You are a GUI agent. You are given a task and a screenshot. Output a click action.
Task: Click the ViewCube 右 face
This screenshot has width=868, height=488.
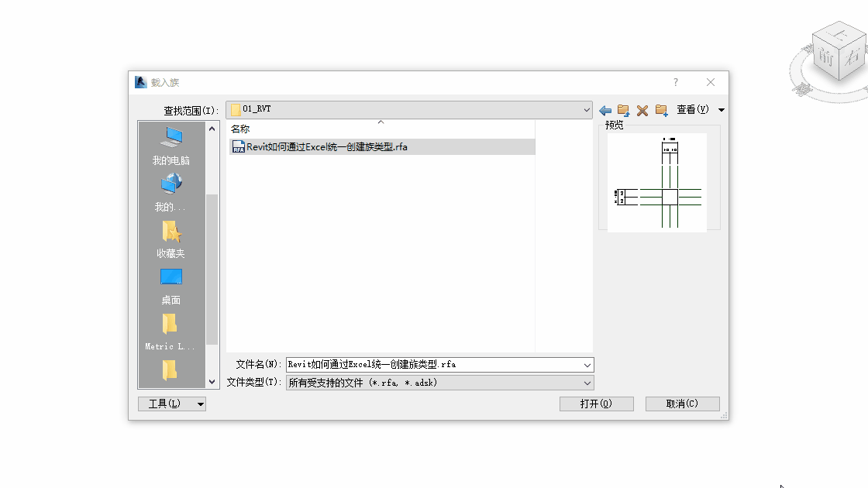[x=852, y=57]
